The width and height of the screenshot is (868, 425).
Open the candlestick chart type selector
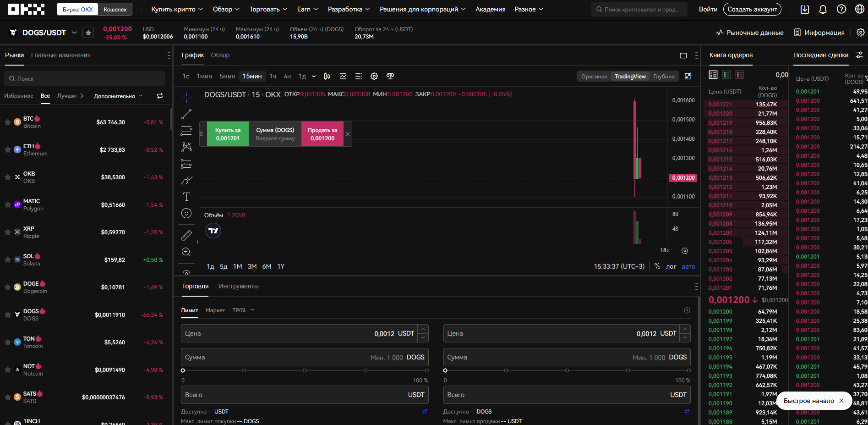[327, 76]
